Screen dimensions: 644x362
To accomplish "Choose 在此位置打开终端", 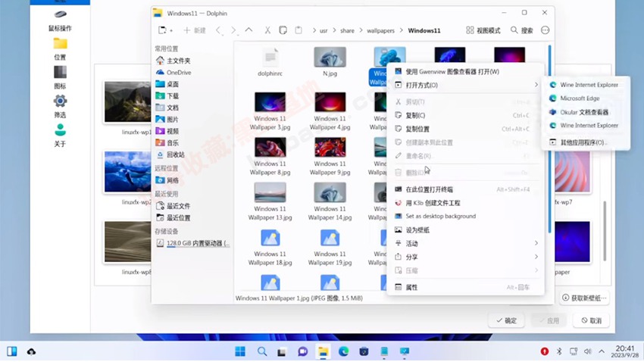I will pos(465,189).
